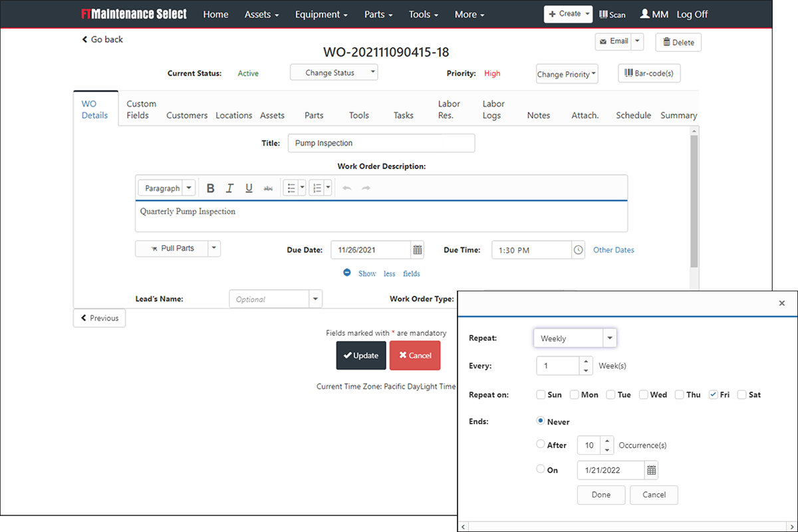The width and height of the screenshot is (798, 532).
Task: Click the Title input field
Action: tap(381, 143)
